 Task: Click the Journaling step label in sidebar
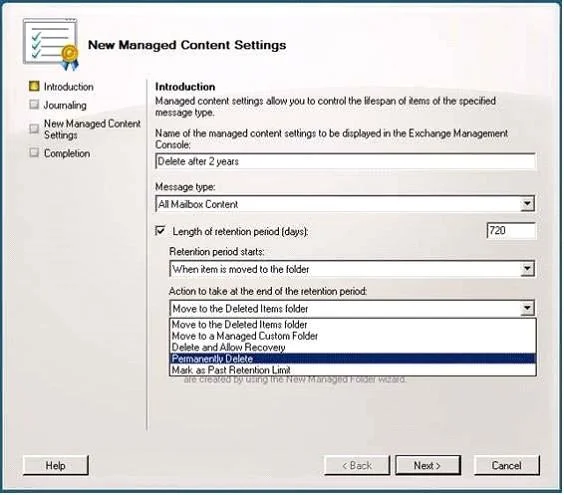coord(65,105)
